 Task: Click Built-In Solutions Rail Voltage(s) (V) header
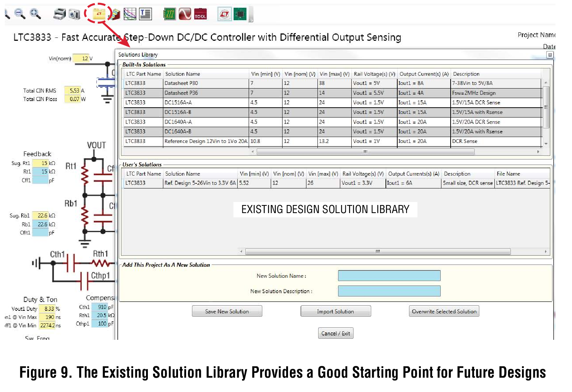tap(374, 74)
